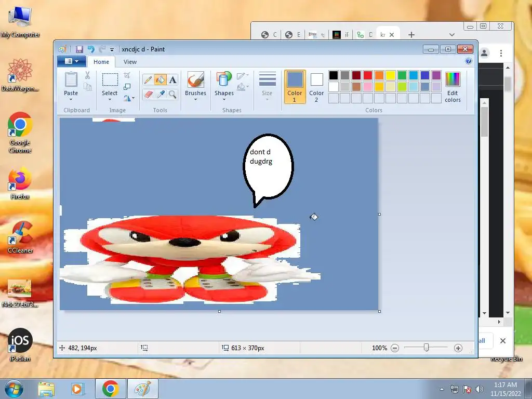Open Chrome tab search chevron
This screenshot has height=399, width=532.
click(x=451, y=35)
